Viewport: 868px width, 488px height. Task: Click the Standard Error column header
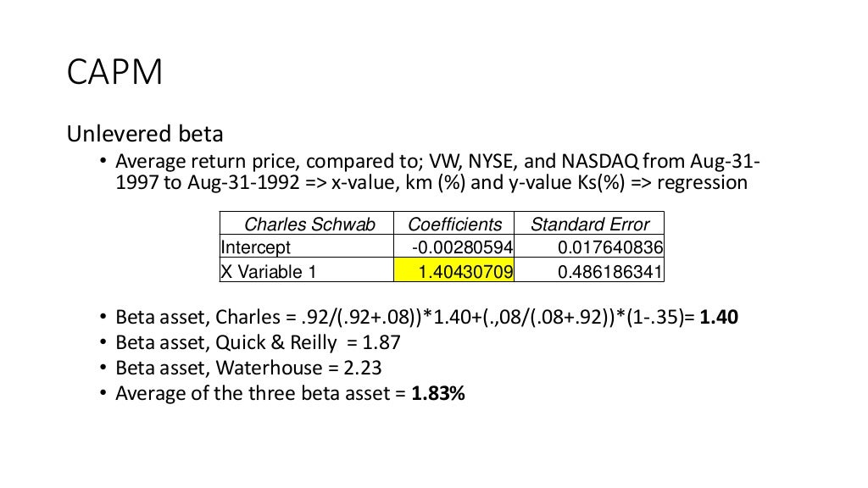(589, 224)
